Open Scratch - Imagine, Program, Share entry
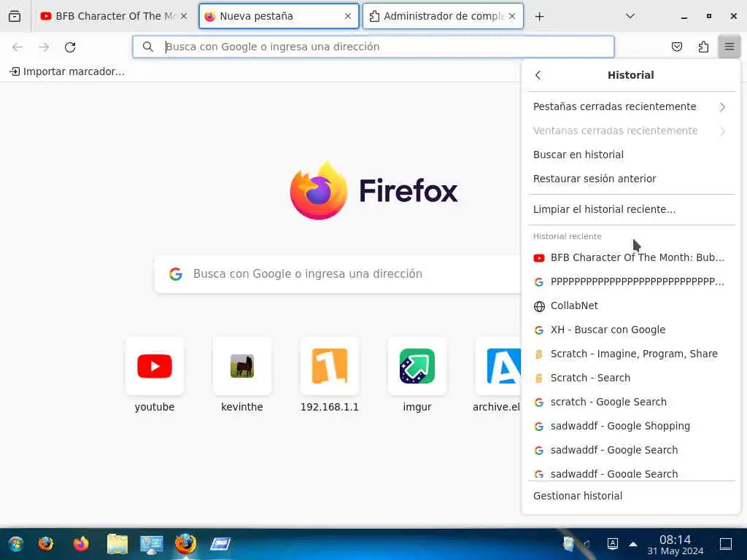 pyautogui.click(x=631, y=354)
